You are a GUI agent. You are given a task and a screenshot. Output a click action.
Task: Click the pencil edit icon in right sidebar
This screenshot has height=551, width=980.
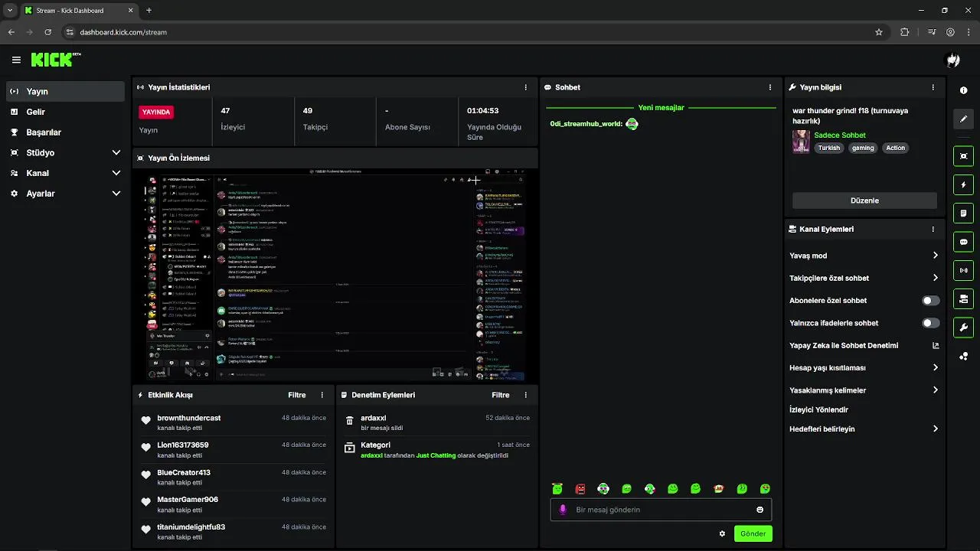point(963,119)
